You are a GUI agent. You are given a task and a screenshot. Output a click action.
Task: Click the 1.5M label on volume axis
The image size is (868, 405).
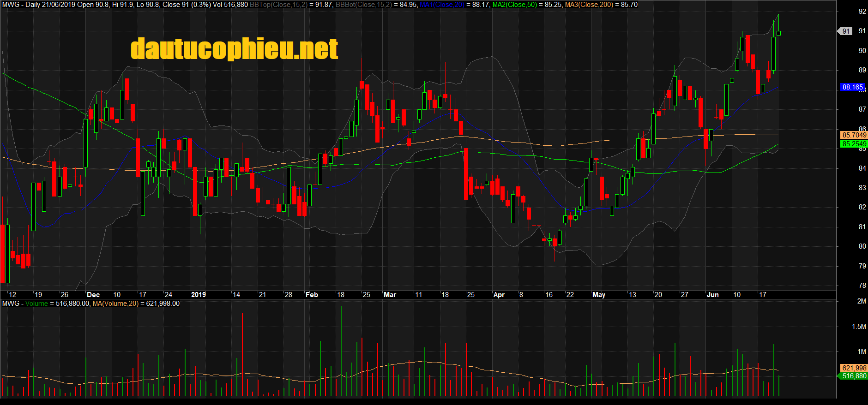pos(859,327)
